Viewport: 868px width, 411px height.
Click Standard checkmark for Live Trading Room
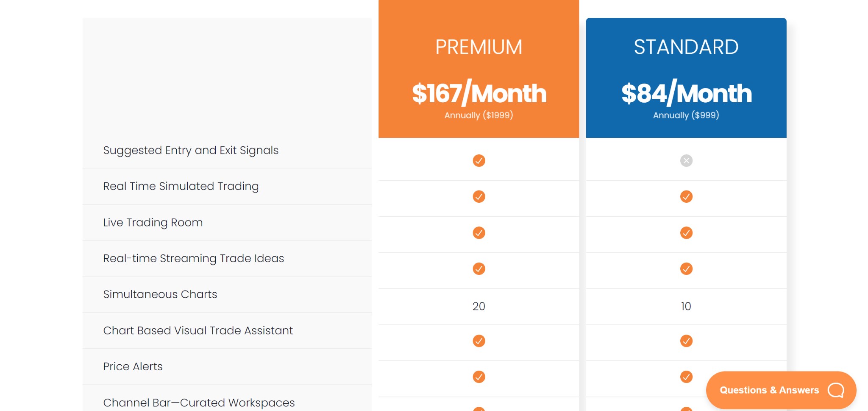686,233
